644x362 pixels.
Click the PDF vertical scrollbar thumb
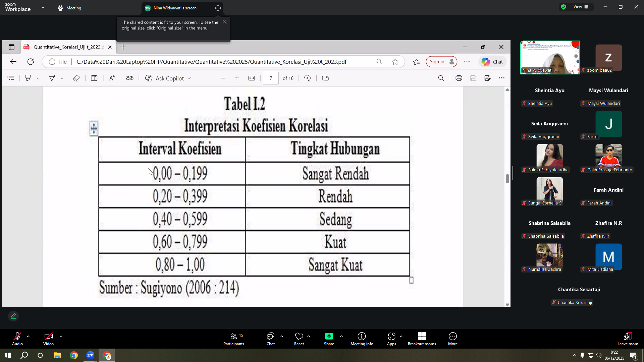point(507,178)
